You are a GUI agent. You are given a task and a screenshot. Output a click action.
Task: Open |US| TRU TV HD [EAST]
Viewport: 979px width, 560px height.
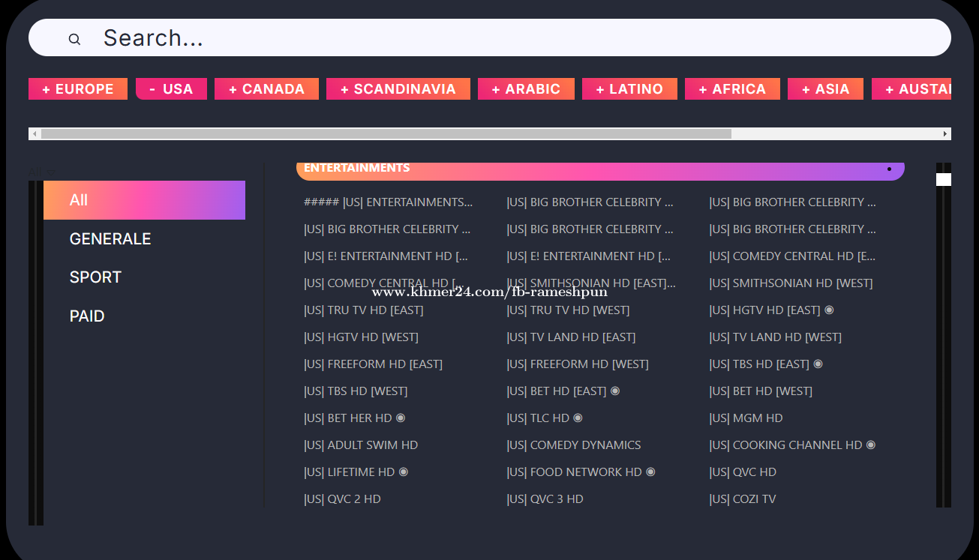(x=364, y=310)
